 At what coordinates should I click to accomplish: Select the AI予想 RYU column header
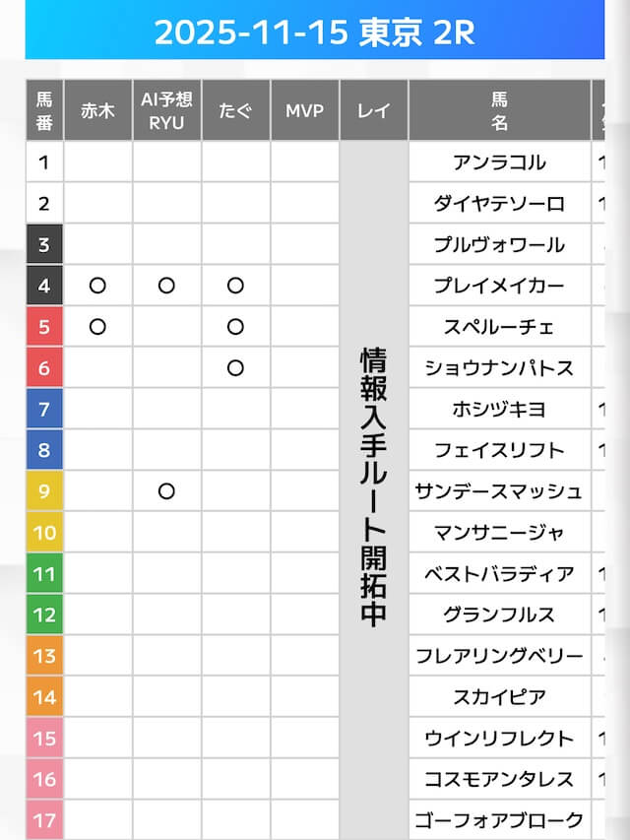(x=166, y=110)
